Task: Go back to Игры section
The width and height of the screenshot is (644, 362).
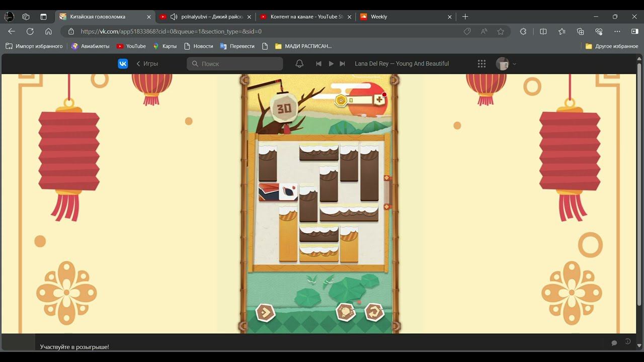Action: coord(147,64)
